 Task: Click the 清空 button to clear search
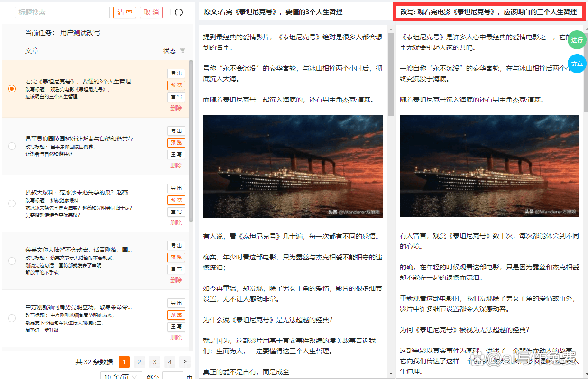coord(124,12)
